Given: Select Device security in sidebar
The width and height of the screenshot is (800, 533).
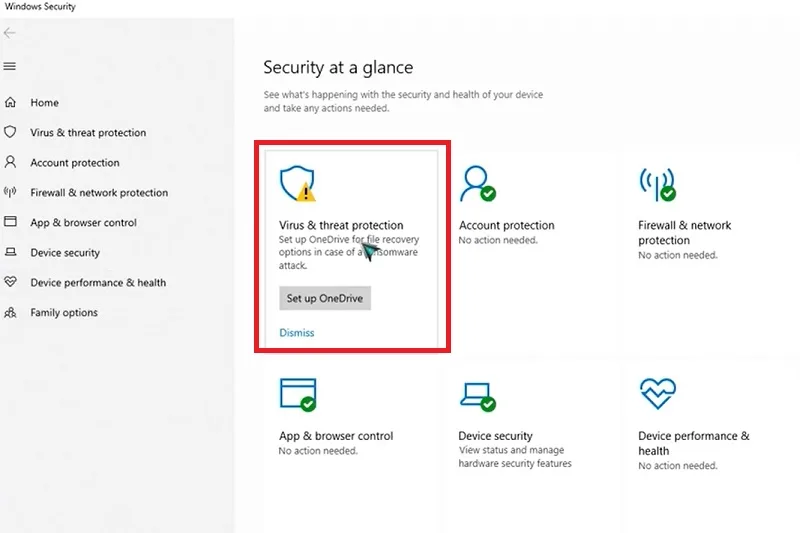Looking at the screenshot, I should pos(65,252).
